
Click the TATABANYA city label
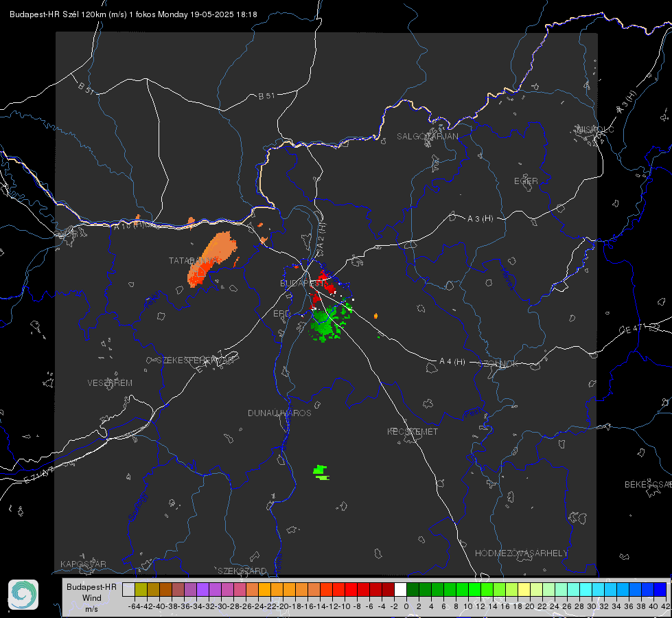[x=194, y=260]
